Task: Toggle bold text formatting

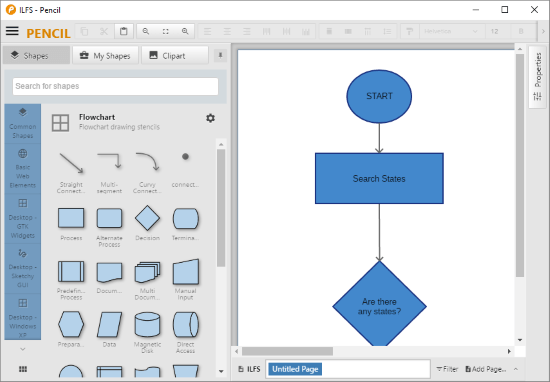Action: pyautogui.click(x=521, y=31)
